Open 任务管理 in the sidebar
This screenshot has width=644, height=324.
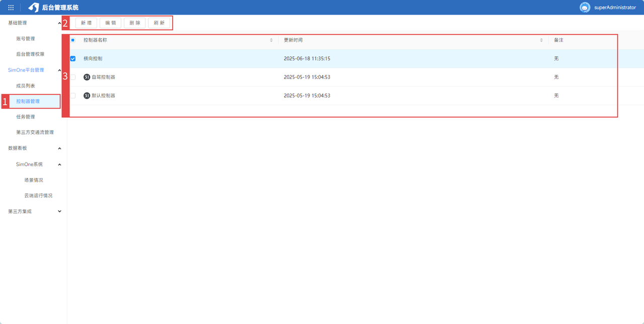(26, 117)
